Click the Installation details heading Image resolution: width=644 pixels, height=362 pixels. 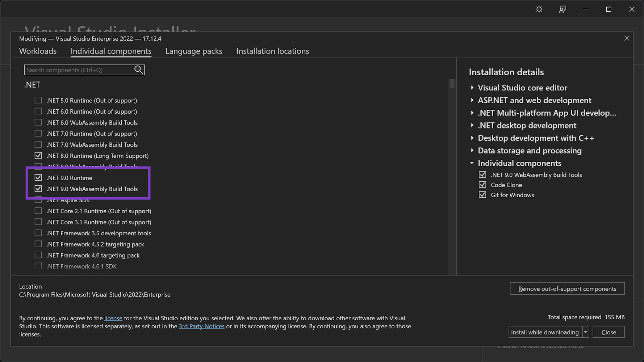[506, 72]
